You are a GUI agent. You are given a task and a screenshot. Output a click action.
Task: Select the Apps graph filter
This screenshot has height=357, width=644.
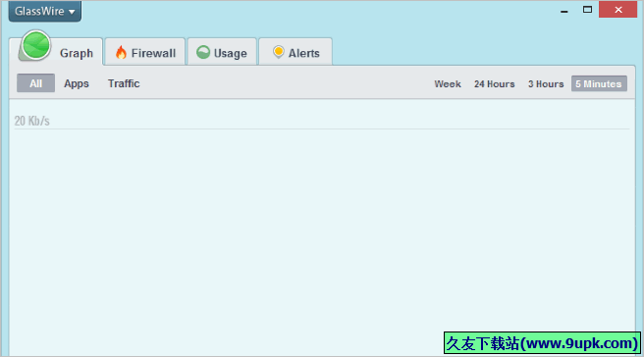pyautogui.click(x=77, y=83)
